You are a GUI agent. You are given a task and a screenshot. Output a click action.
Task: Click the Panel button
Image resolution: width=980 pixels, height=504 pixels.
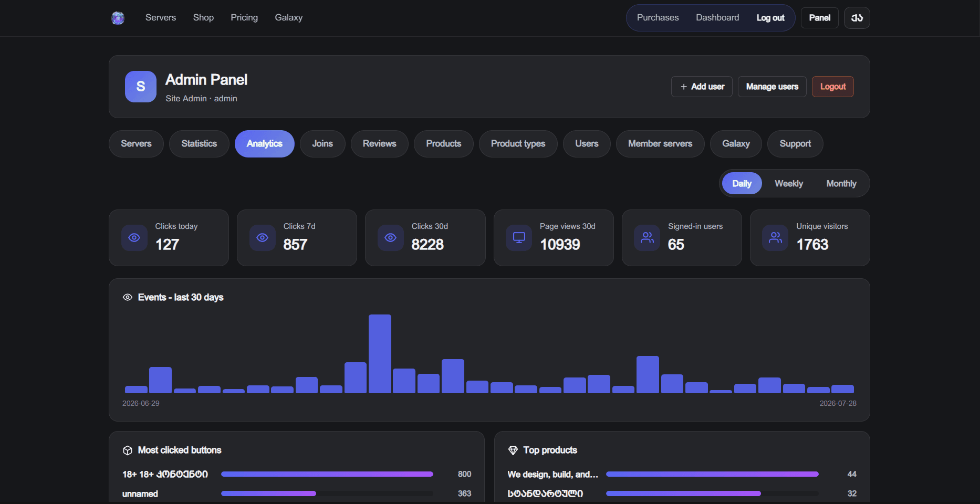tap(820, 18)
